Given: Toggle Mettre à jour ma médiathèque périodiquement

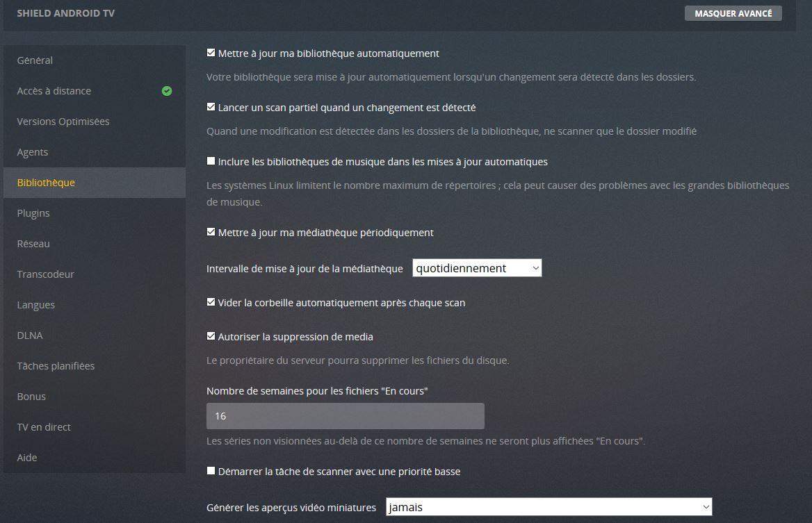Looking at the screenshot, I should tap(211, 232).
